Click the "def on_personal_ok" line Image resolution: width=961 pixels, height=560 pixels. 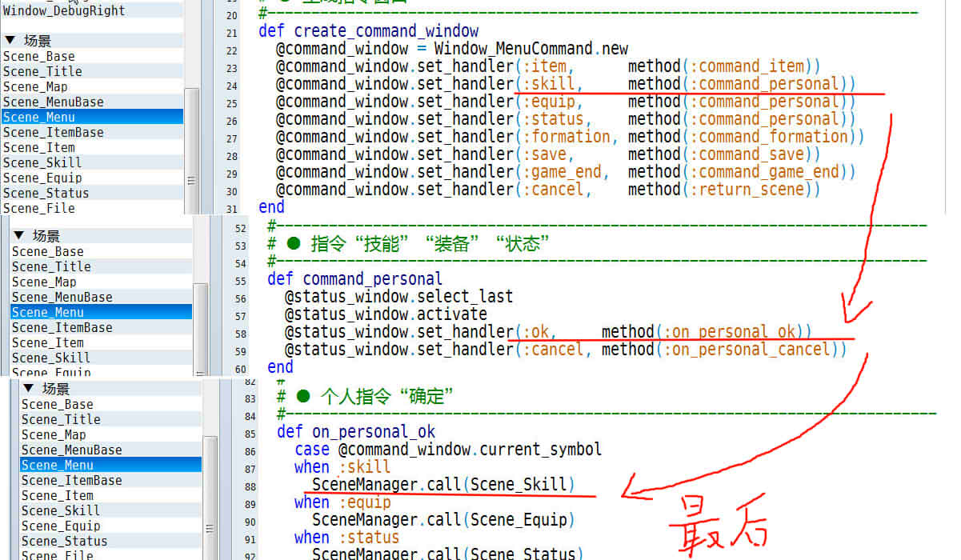pos(356,432)
